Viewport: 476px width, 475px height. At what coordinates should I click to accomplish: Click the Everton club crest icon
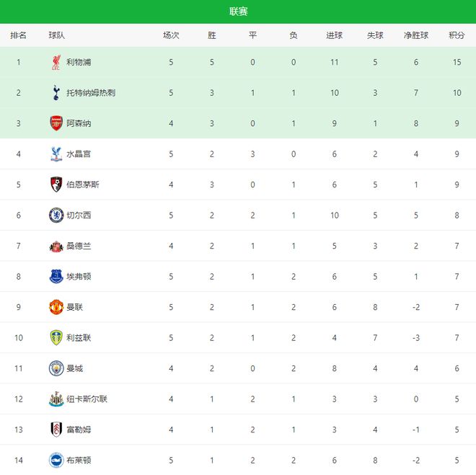[x=56, y=277]
